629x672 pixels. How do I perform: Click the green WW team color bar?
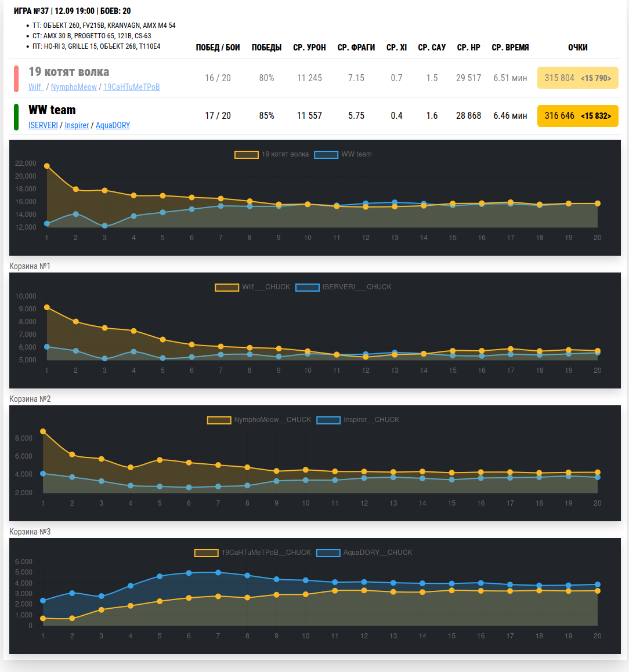(x=16, y=117)
